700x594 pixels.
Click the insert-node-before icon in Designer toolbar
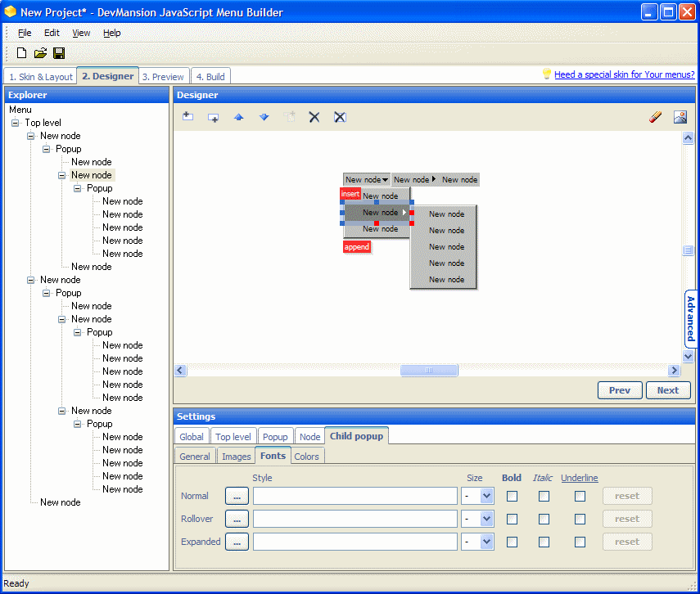[x=188, y=117]
